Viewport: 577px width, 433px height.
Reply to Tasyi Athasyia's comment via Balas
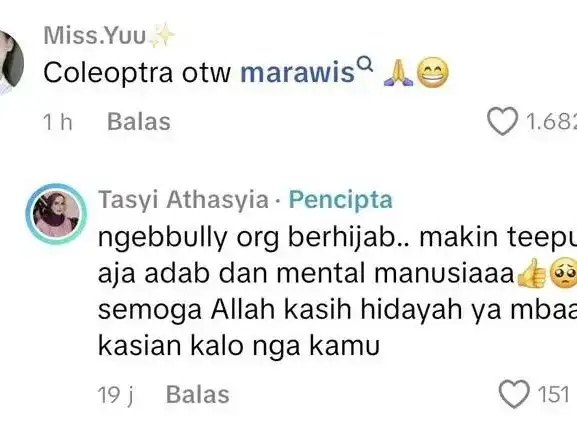(198, 395)
